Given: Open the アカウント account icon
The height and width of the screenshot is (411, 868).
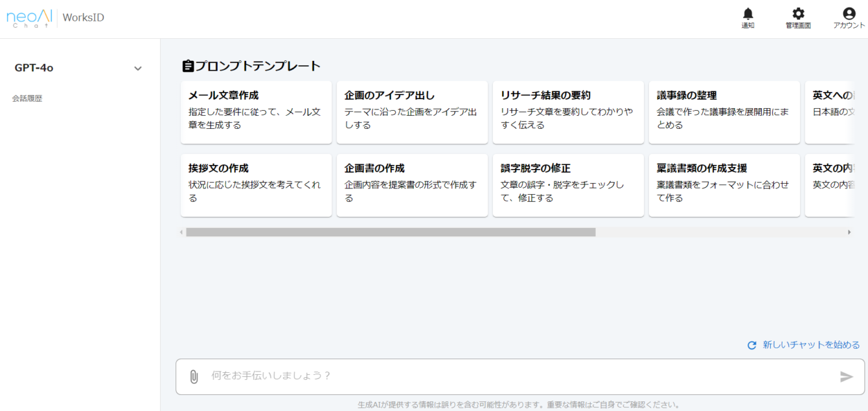Looking at the screenshot, I should [848, 13].
